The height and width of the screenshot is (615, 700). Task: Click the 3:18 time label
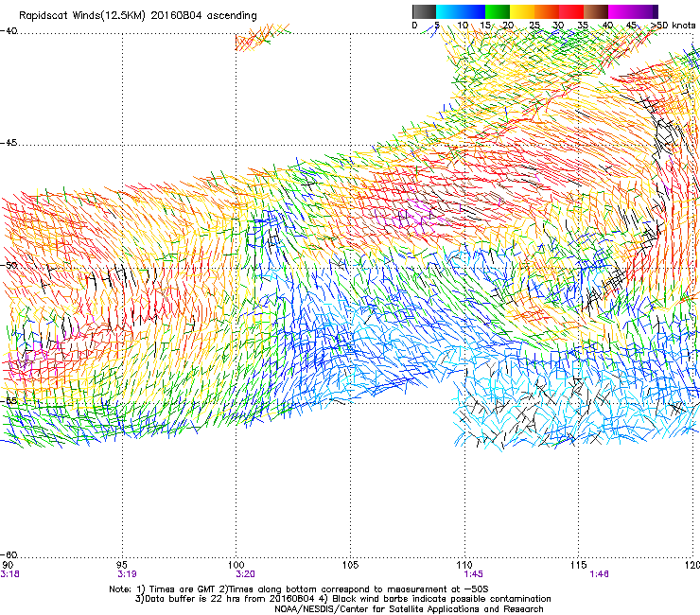[x=9, y=574]
